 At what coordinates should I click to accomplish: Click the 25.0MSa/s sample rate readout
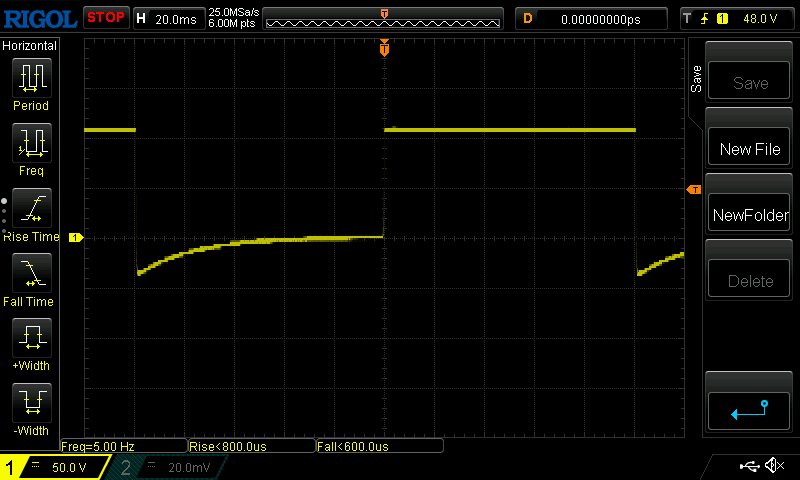tap(234, 12)
